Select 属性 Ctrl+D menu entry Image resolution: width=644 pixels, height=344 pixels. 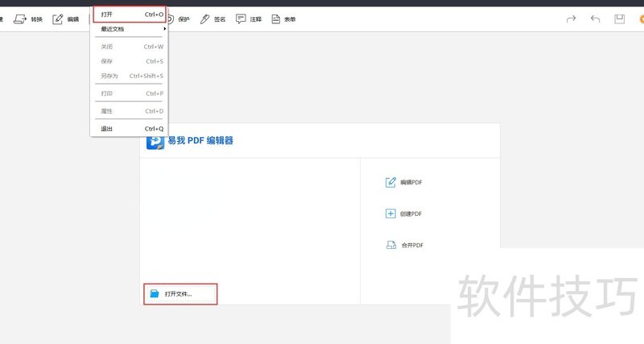click(130, 111)
